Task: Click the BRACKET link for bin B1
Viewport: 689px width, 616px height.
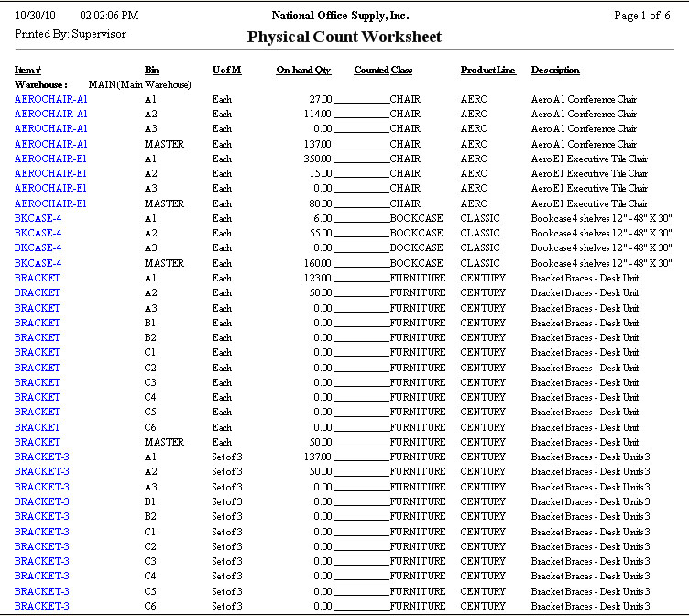Action: tap(38, 323)
